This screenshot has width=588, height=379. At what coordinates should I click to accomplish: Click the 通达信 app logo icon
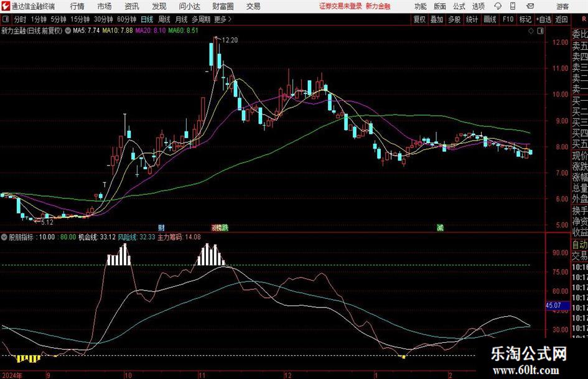6,6
